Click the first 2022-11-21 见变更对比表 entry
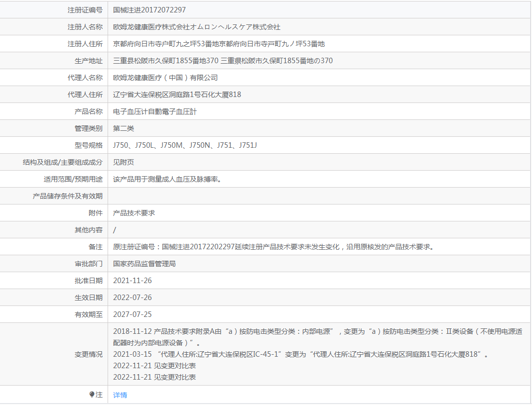This screenshot has width=532, height=405. [x=154, y=366]
